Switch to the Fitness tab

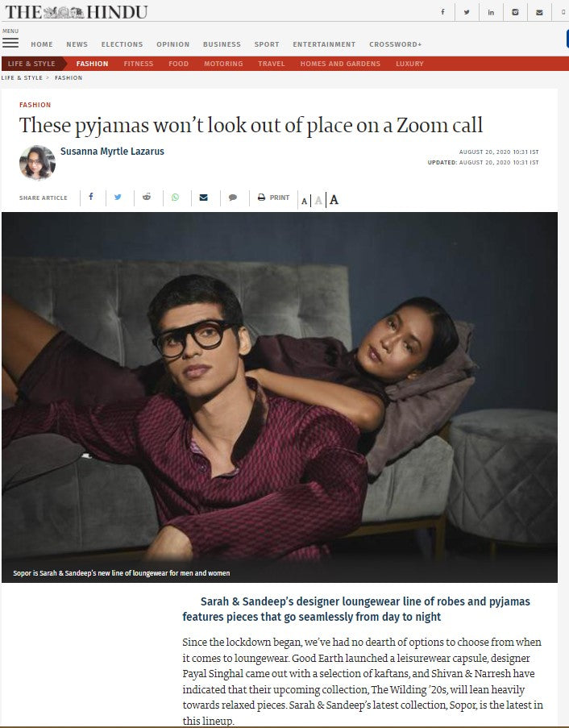point(139,64)
